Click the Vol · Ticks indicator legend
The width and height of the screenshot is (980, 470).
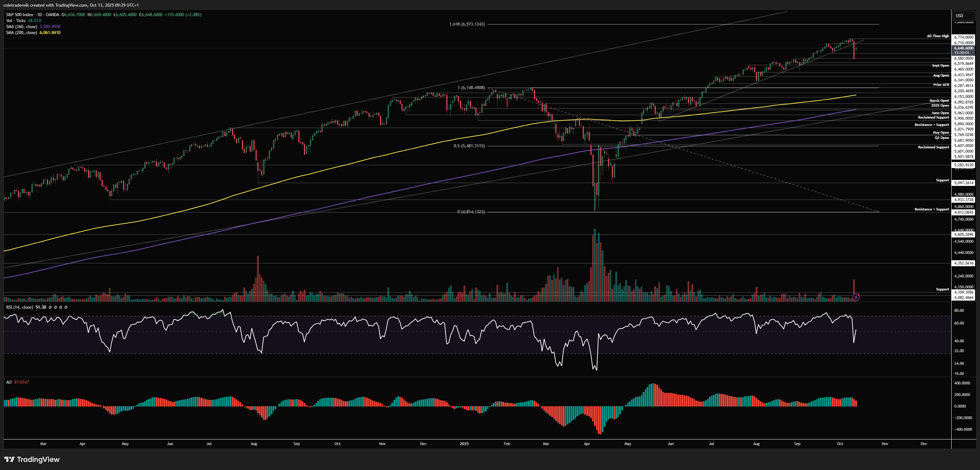(16, 21)
